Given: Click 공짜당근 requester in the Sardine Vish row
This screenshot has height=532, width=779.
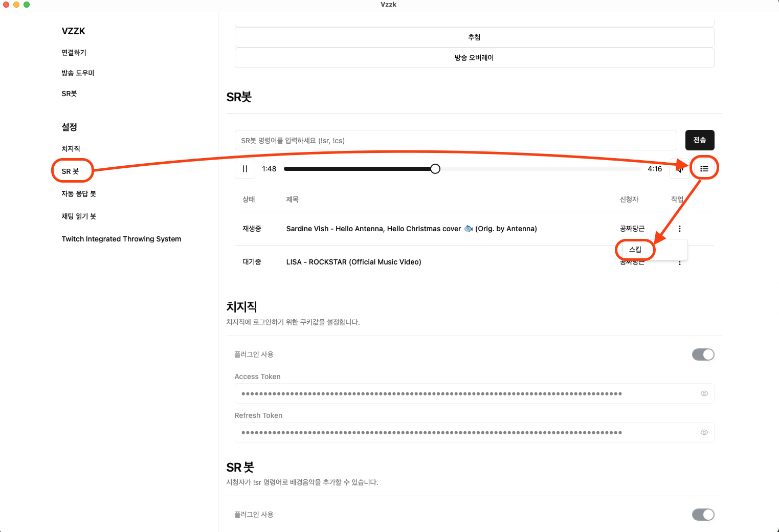Looking at the screenshot, I should point(632,229).
